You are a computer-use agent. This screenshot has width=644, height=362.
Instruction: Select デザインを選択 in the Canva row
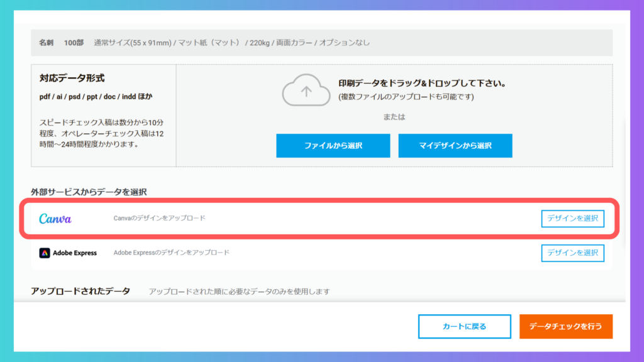click(x=572, y=219)
